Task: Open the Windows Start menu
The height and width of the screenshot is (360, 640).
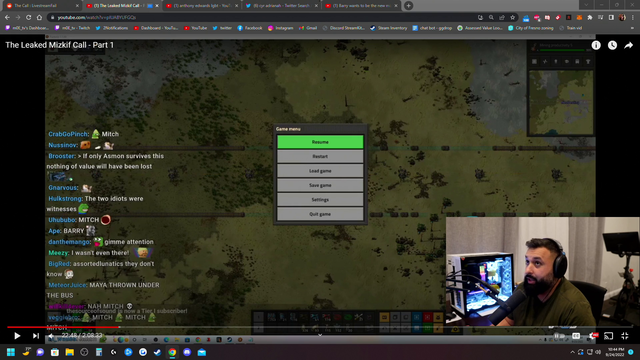Action: [x=11, y=352]
